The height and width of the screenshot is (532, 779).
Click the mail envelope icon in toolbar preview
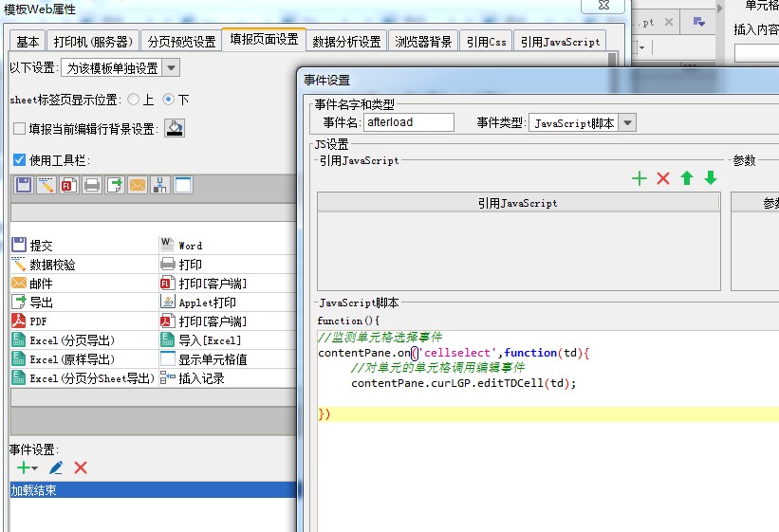coord(138,185)
